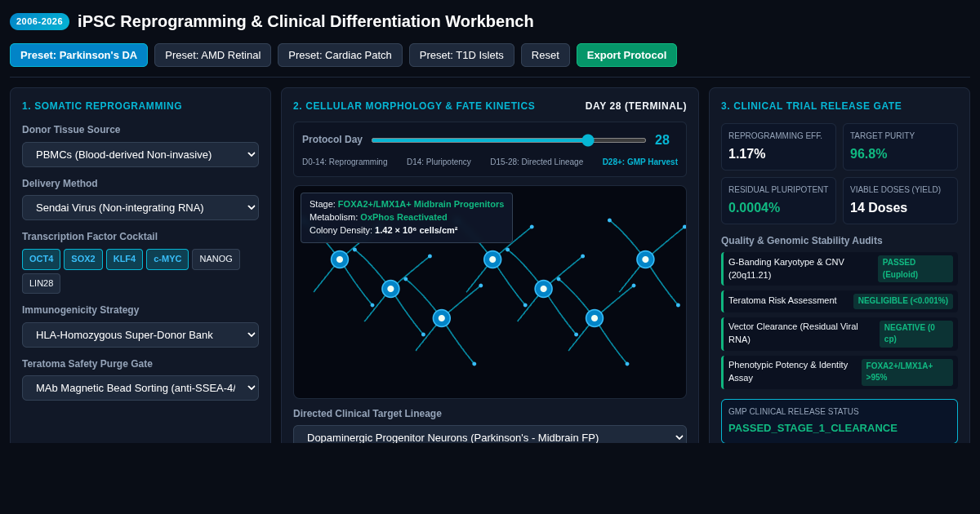Toggle the SOX2 transcription factor
Image resolution: width=980 pixels, height=514 pixels.
(83, 259)
